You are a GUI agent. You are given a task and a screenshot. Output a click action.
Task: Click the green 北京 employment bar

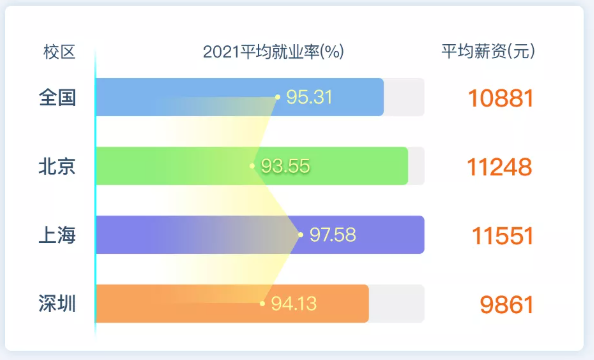click(x=252, y=166)
